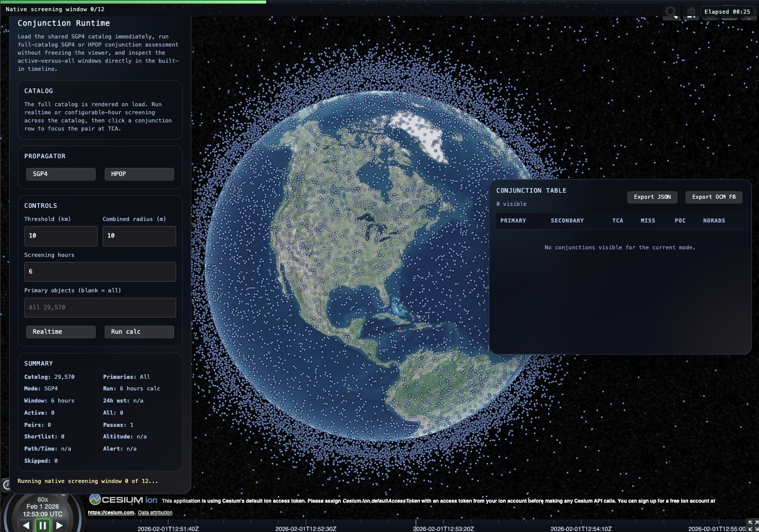
Task: Pause the animation clock
Action: tap(43, 525)
